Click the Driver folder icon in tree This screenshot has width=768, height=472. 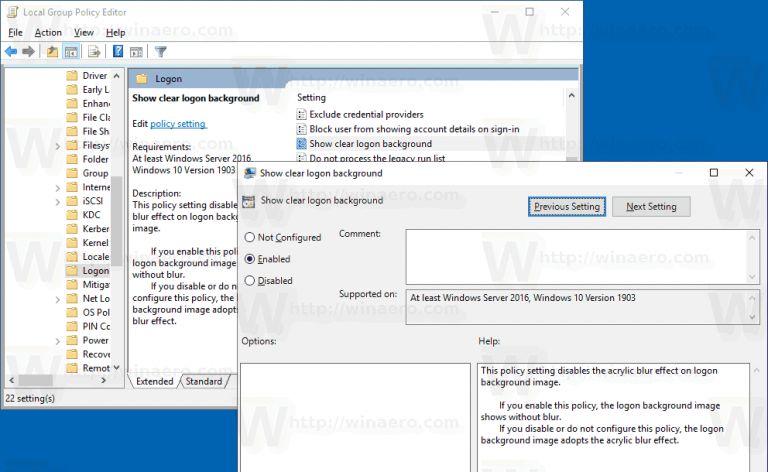[x=72, y=75]
